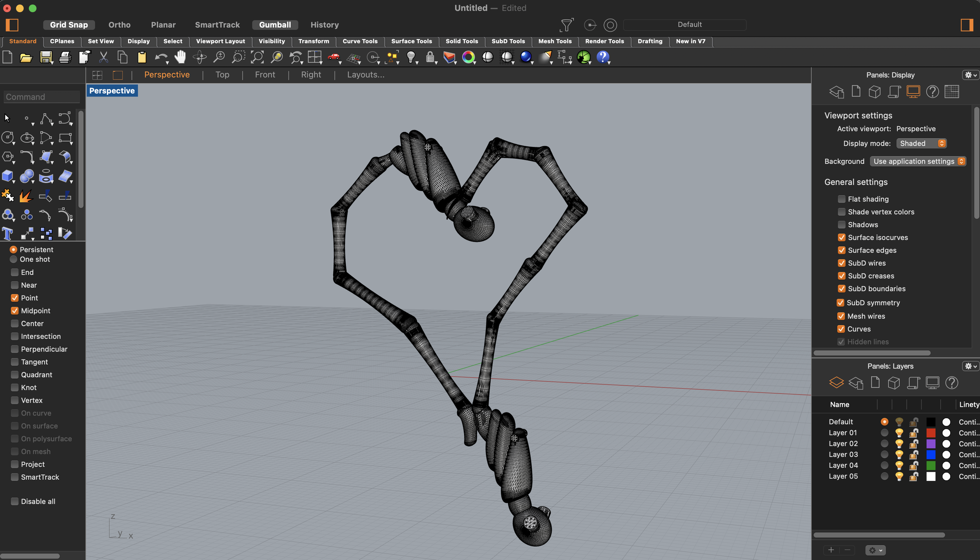Open the Mesh Tools toolbar tab
The image size is (980, 560).
[555, 41]
